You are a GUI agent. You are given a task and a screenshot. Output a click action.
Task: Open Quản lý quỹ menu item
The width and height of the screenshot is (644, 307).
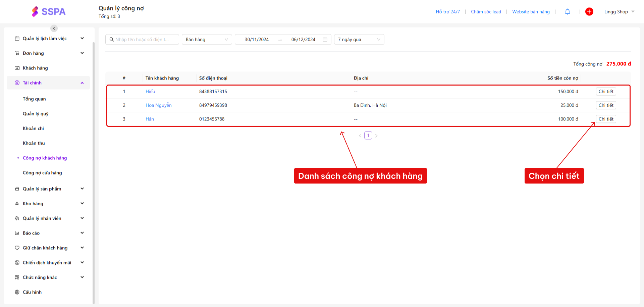pyautogui.click(x=36, y=114)
